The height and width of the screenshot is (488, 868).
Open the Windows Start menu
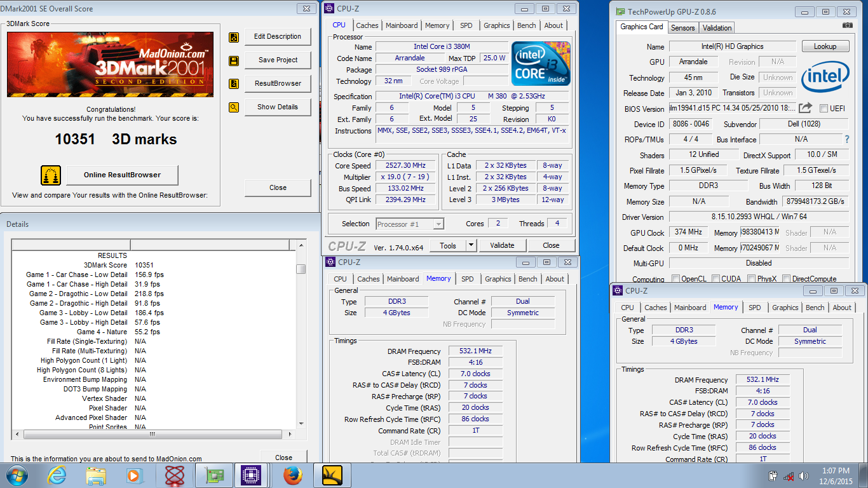[16, 475]
